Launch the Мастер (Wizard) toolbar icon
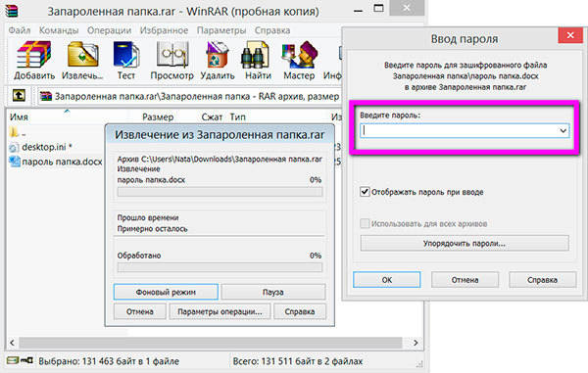The image size is (588, 373). (x=299, y=55)
